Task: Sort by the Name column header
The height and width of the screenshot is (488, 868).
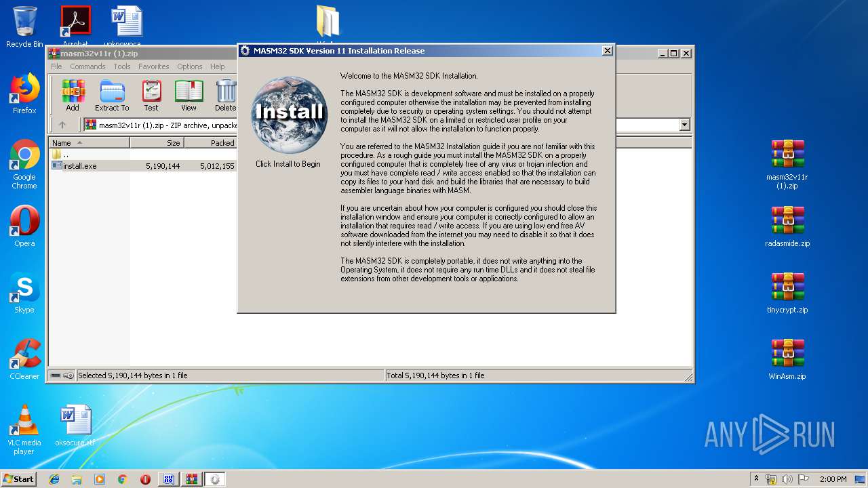Action: click(89, 143)
